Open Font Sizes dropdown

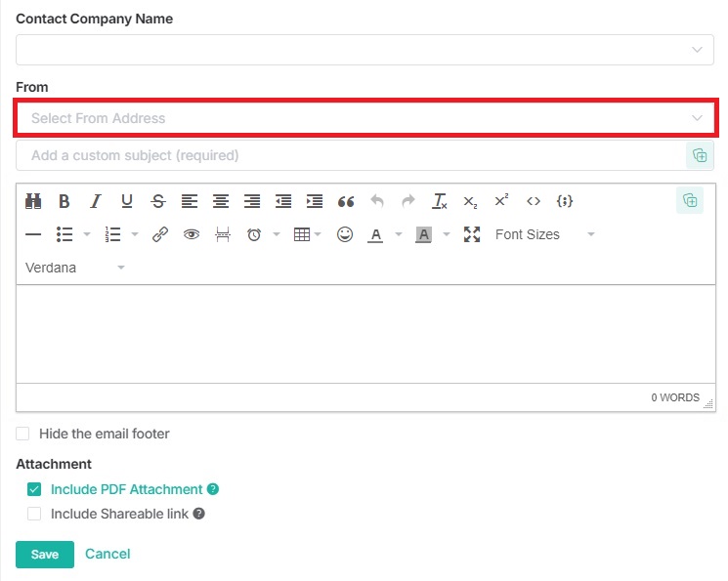(544, 234)
